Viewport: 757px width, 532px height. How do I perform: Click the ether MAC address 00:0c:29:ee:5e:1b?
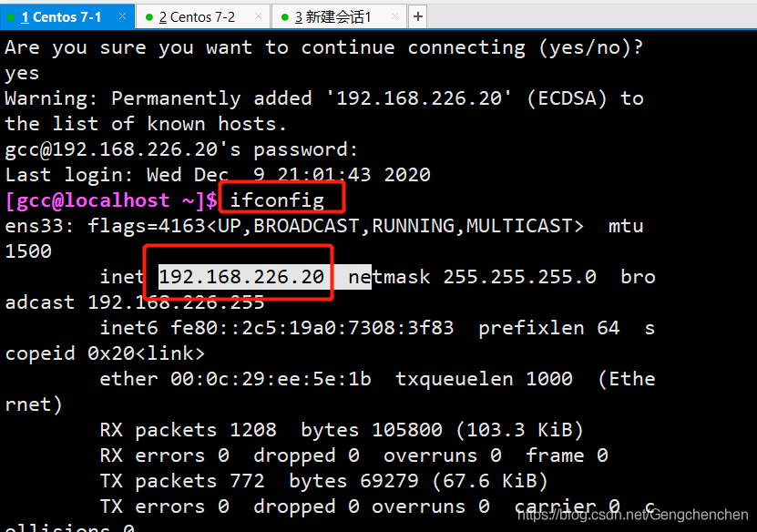271,379
